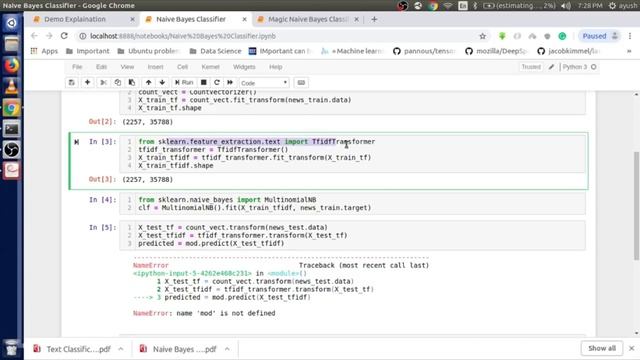The width and height of the screenshot is (640, 360).
Task: Paste cells below icon
Action: [132, 82]
